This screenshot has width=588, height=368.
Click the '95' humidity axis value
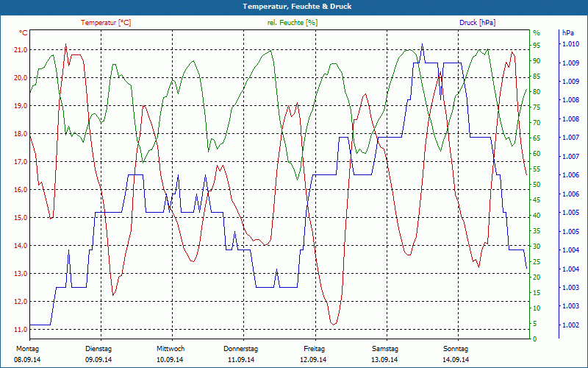[537, 46]
